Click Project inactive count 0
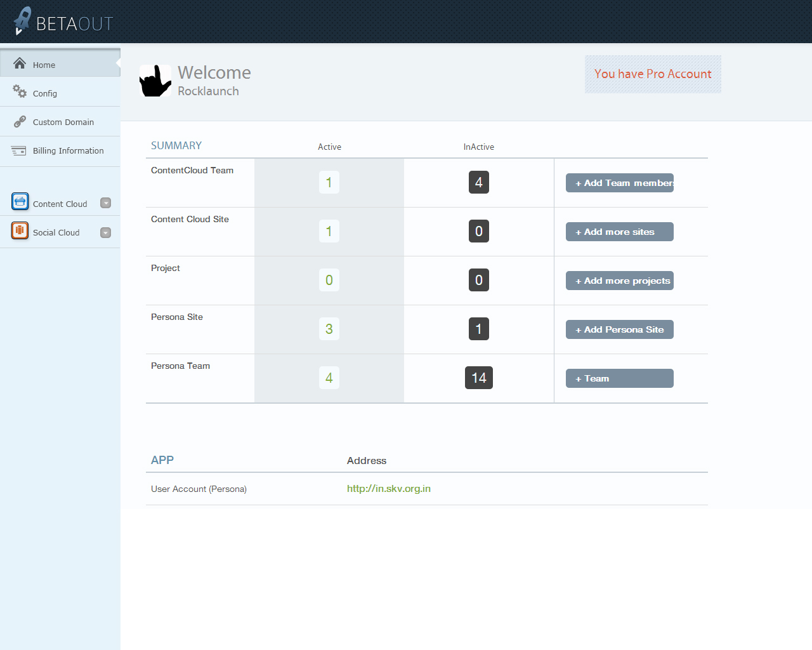 [x=479, y=280]
